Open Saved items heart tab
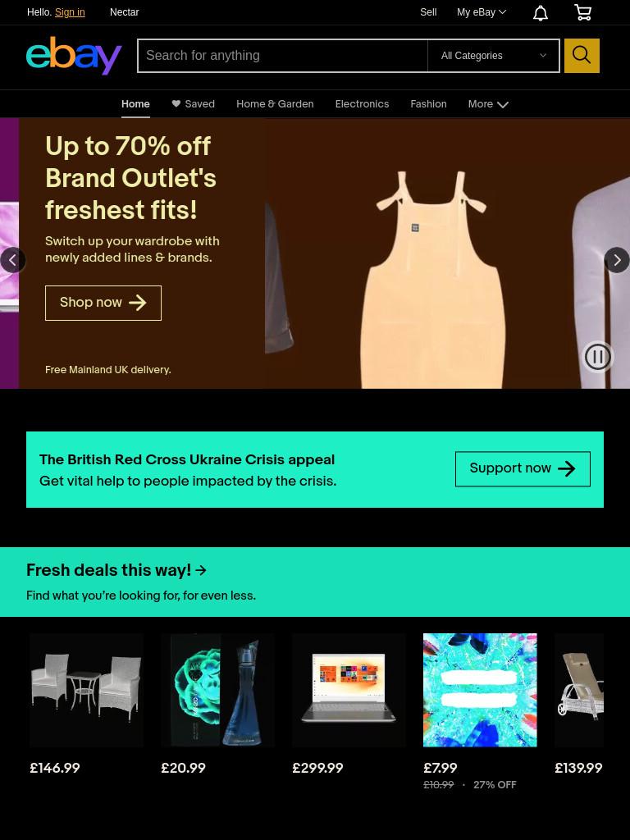The width and height of the screenshot is (630, 840). [194, 104]
